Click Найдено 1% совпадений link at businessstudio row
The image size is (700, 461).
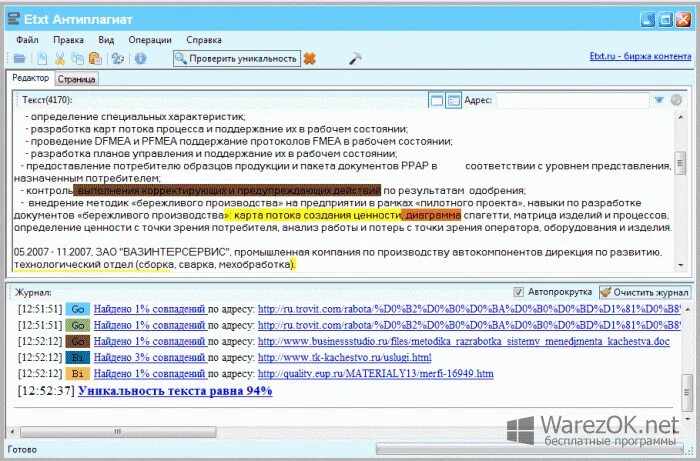point(150,341)
